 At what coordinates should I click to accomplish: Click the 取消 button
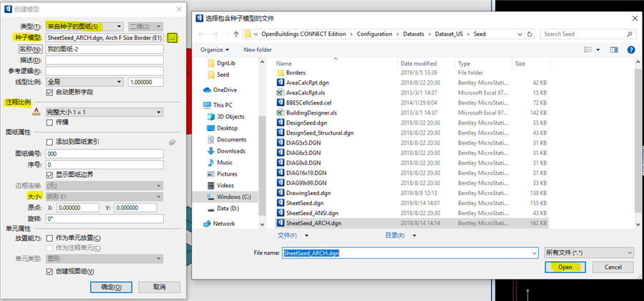[160, 287]
